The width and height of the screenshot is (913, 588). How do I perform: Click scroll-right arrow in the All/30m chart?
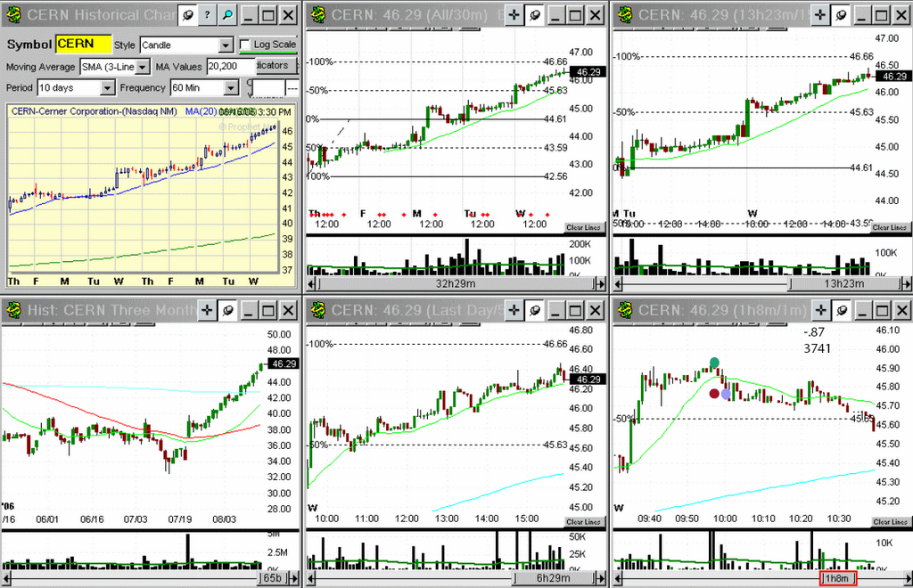[600, 284]
